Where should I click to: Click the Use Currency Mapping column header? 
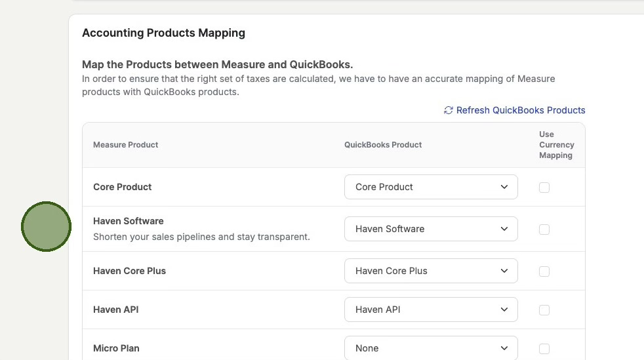(x=556, y=145)
